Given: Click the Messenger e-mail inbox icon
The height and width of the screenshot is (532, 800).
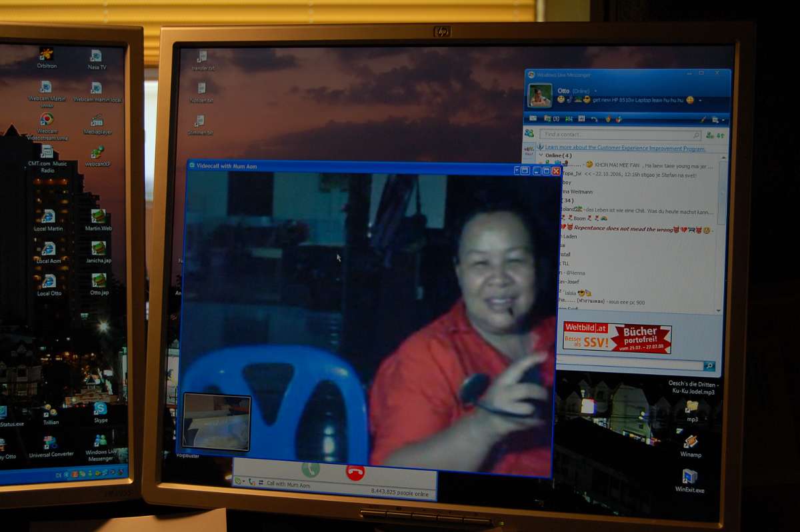Looking at the screenshot, I should [533, 119].
